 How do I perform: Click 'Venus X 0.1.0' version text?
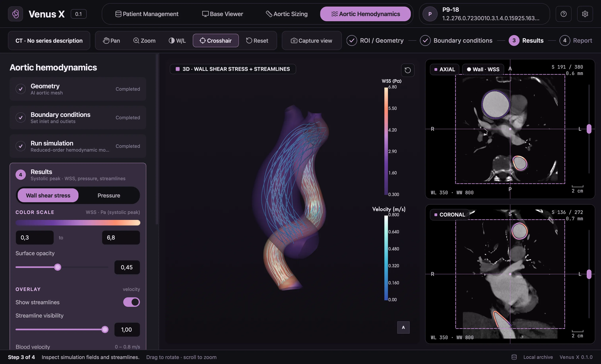(x=576, y=357)
